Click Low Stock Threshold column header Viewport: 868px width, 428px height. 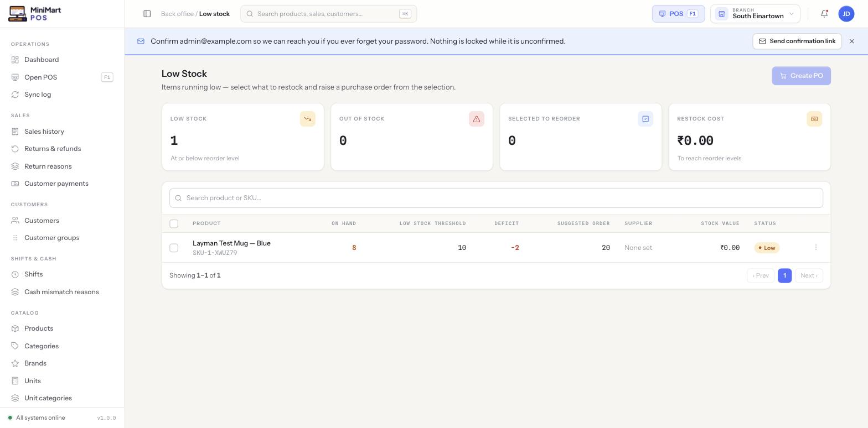point(433,223)
